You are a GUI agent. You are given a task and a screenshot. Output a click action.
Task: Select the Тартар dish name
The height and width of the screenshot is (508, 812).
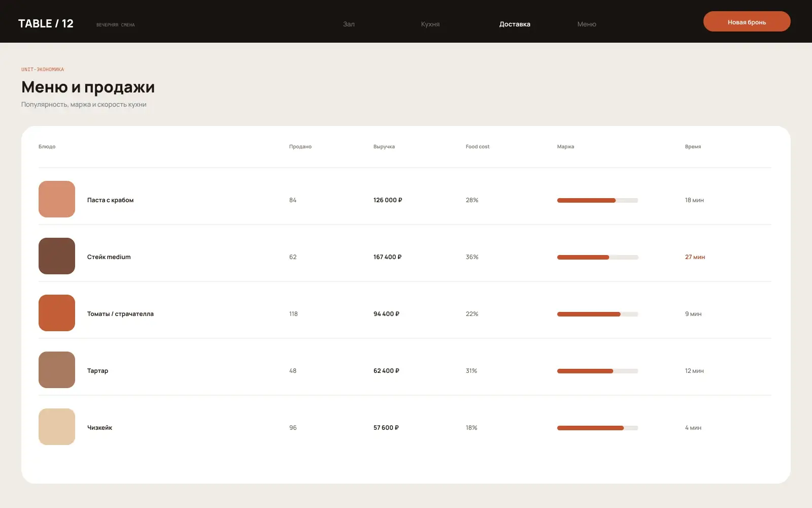(97, 371)
